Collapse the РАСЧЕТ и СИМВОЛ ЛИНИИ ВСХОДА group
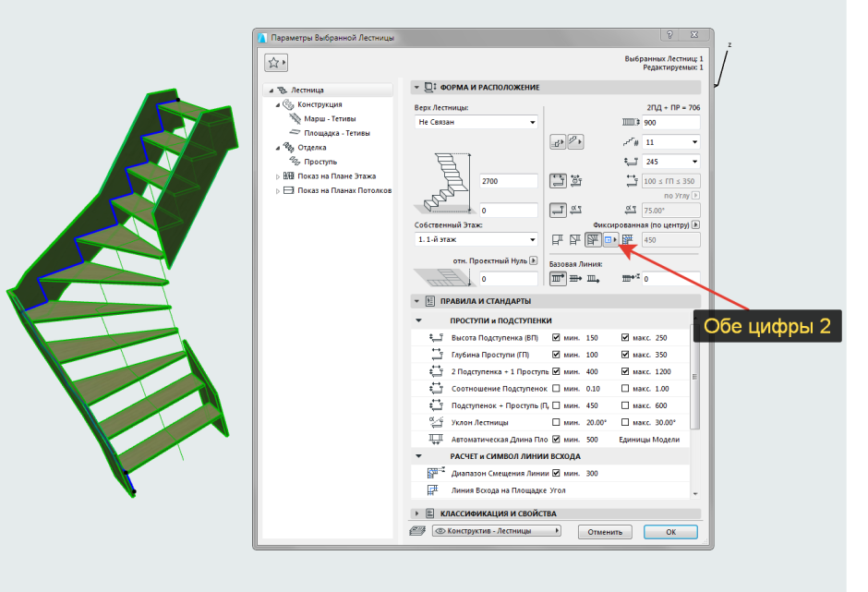868x592 pixels. [418, 456]
